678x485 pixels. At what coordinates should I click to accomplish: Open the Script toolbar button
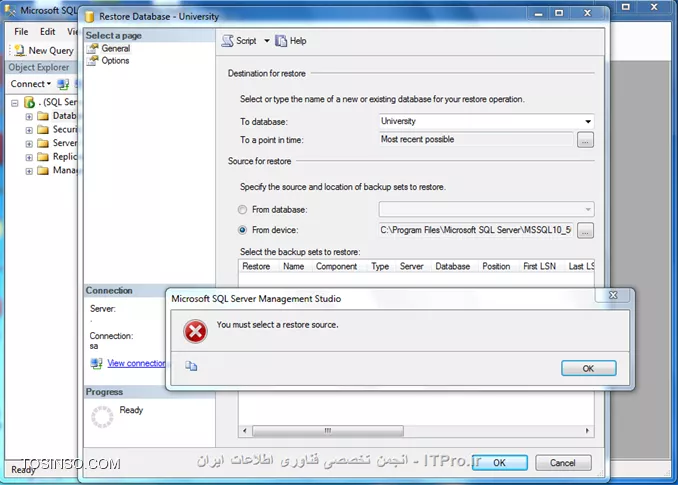click(x=239, y=41)
